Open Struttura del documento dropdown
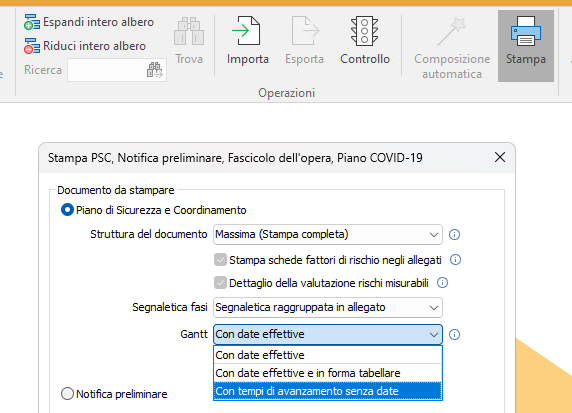Screen dimensions: 572x413 point(328,234)
